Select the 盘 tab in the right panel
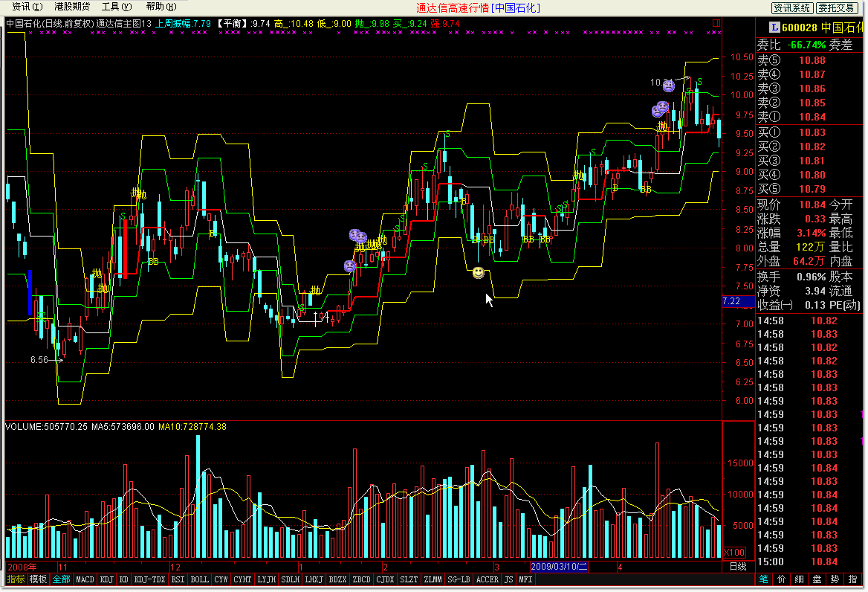Screen dimensions: 868x592 (x=817, y=579)
